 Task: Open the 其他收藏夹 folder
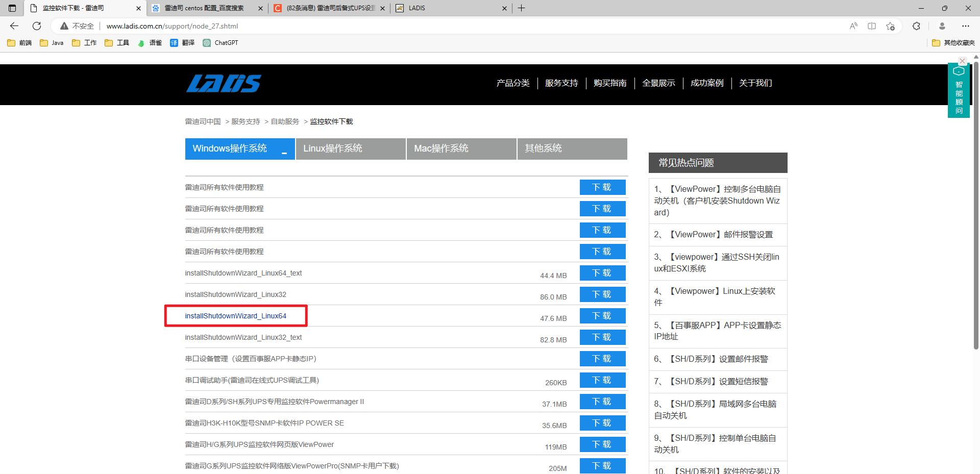pyautogui.click(x=953, y=43)
